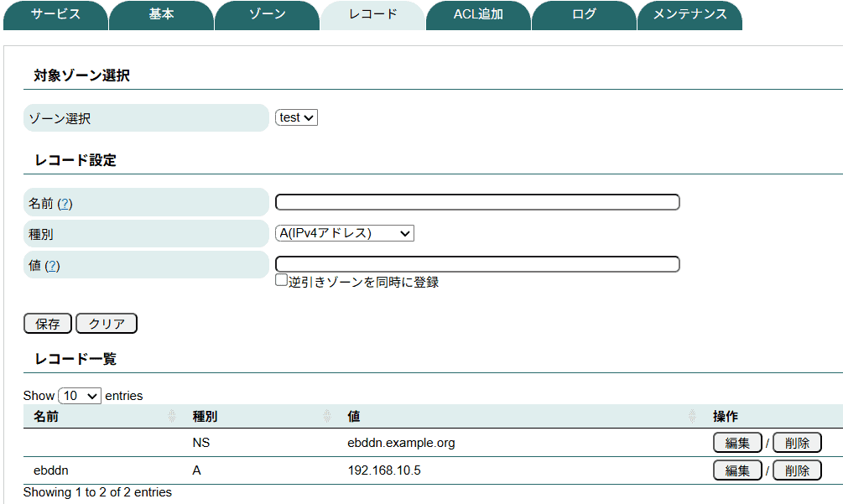Open help link next to 名前
Image resolution: width=843 pixels, height=504 pixels.
(x=65, y=204)
